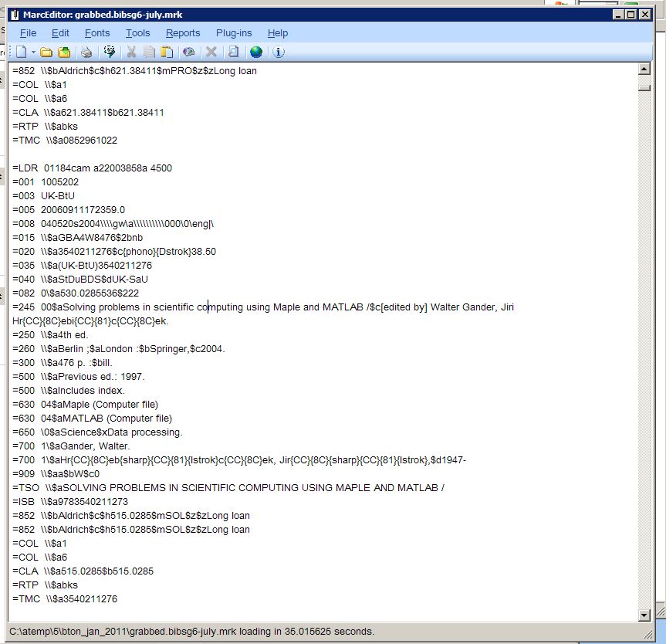Copy selection with the copy icon
666x644 pixels.
coord(149,53)
